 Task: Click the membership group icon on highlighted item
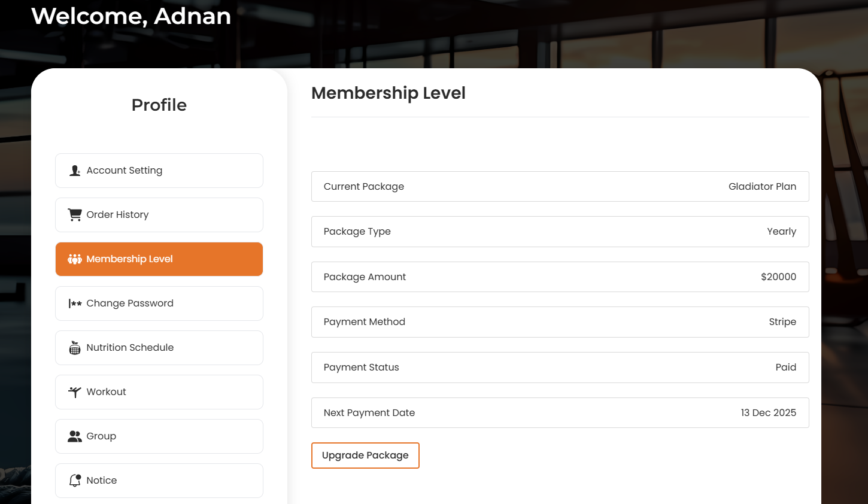click(x=74, y=259)
